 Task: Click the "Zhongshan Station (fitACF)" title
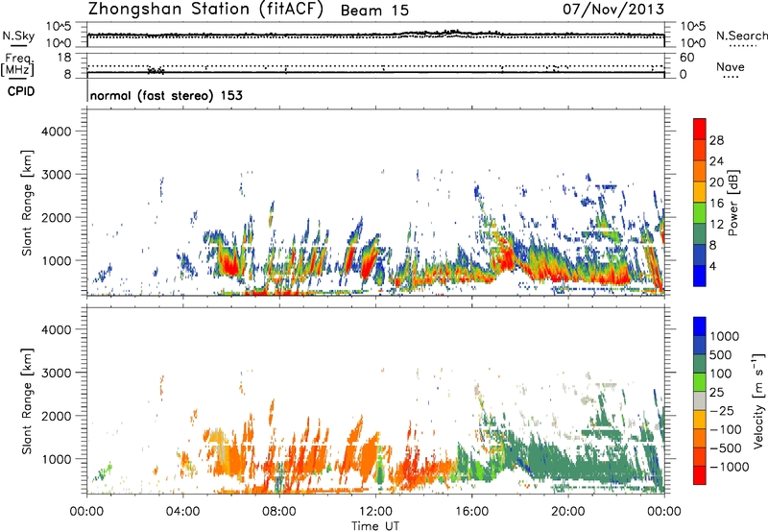205,10
